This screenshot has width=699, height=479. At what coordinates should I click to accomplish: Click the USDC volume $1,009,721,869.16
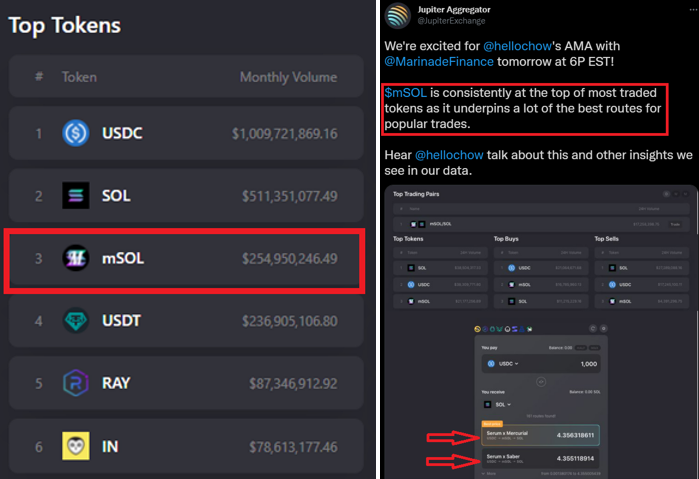[x=284, y=133]
